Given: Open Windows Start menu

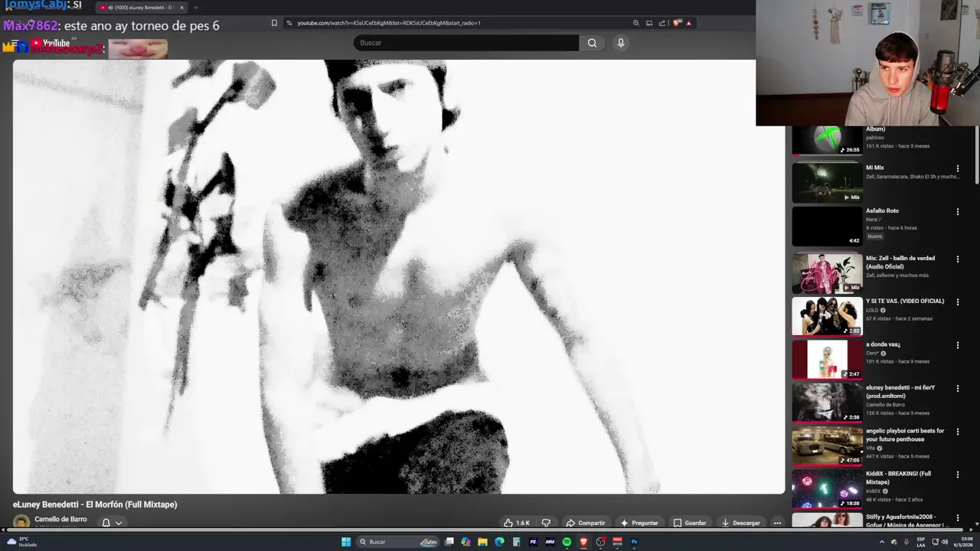Looking at the screenshot, I should (x=346, y=542).
